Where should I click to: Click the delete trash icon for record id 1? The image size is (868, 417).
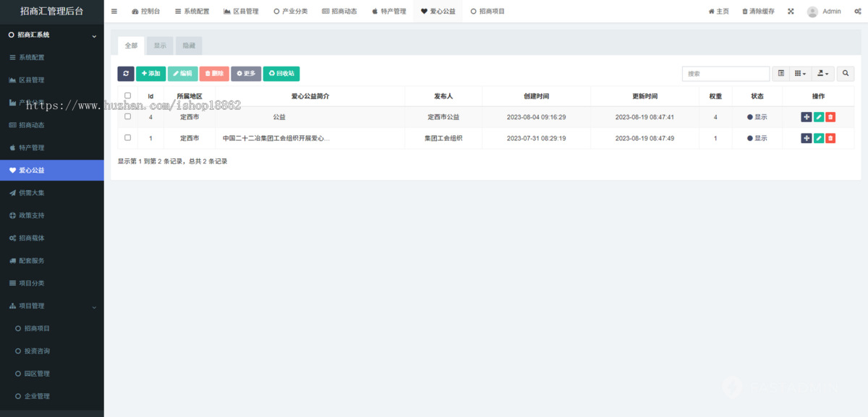click(830, 137)
